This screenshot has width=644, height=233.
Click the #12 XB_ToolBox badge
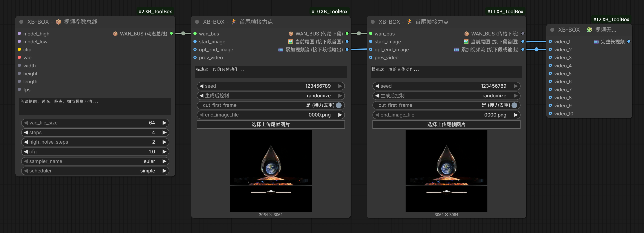[x=611, y=20]
